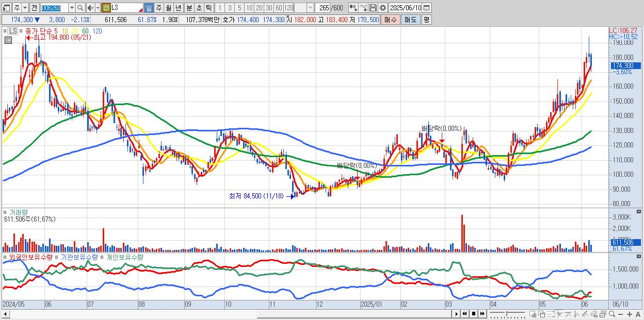The width and height of the screenshot is (644, 320).
Task: Close volume panel via corner box
Action: click(x=640, y=211)
